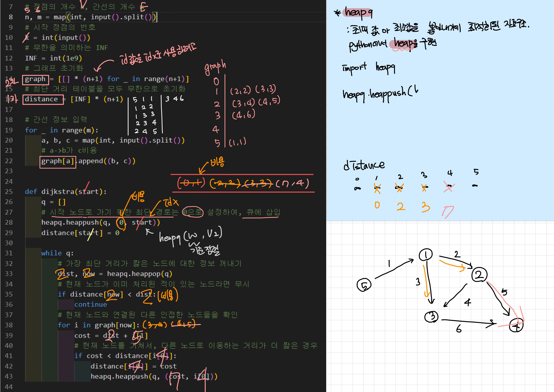Click 'INF = int(1e9)' assignment on line 12
554x392 pixels.
pyautogui.click(x=53, y=58)
